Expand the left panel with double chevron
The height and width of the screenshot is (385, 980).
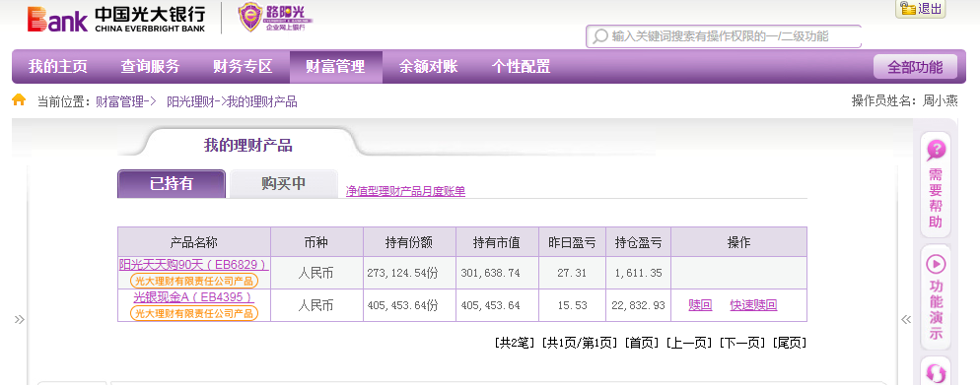point(20,320)
